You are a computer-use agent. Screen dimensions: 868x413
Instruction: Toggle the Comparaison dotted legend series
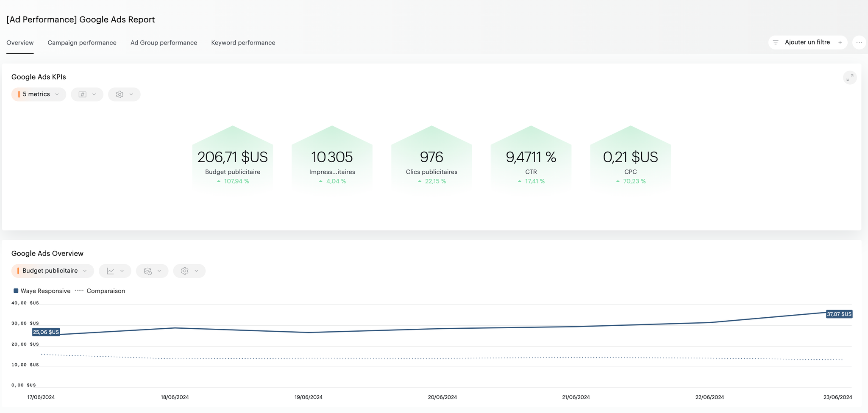(x=100, y=291)
